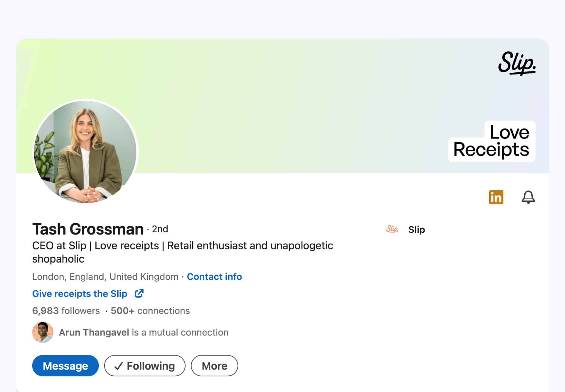Image resolution: width=565 pixels, height=392 pixels.
Task: Click the notification bell icon
Action: tap(528, 197)
